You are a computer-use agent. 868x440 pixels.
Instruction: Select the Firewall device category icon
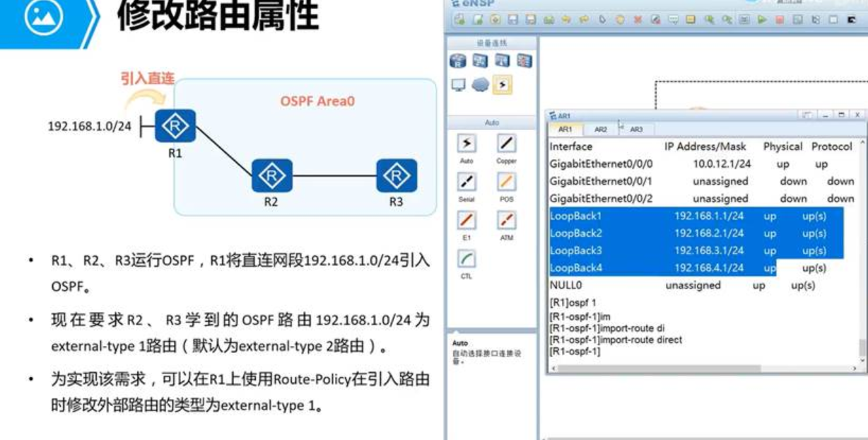point(524,61)
